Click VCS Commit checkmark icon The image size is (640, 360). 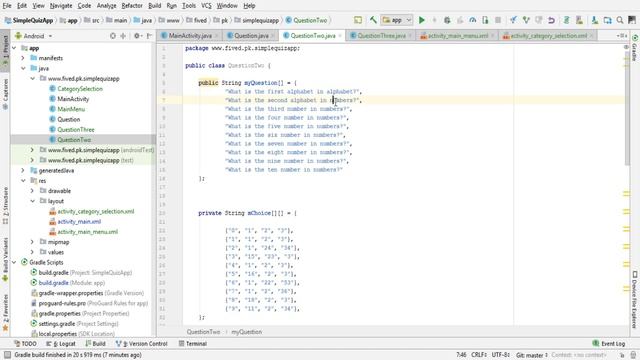[x=526, y=20]
